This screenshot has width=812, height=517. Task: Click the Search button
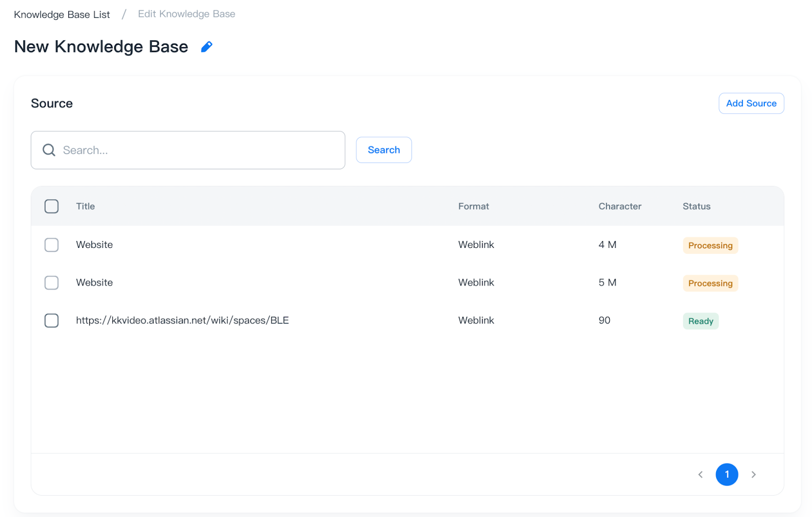click(x=384, y=150)
